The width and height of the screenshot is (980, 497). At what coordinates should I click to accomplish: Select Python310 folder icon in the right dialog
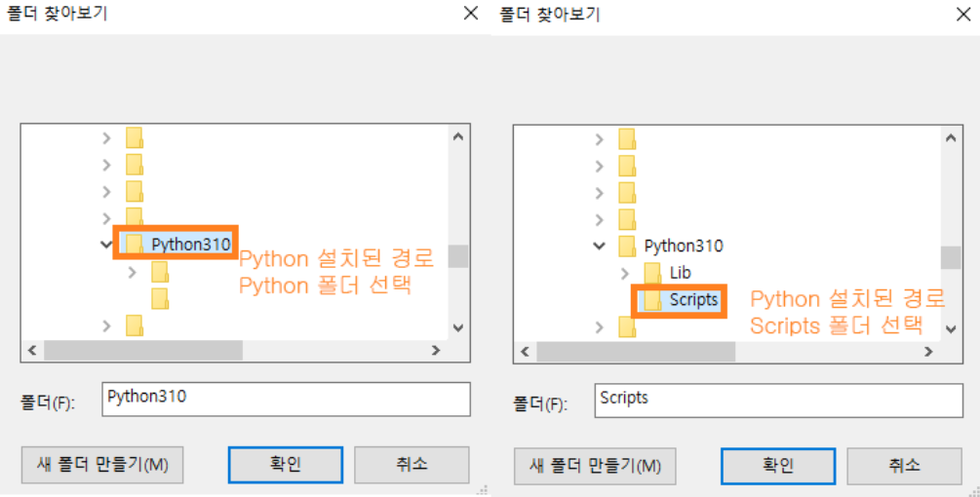(627, 246)
